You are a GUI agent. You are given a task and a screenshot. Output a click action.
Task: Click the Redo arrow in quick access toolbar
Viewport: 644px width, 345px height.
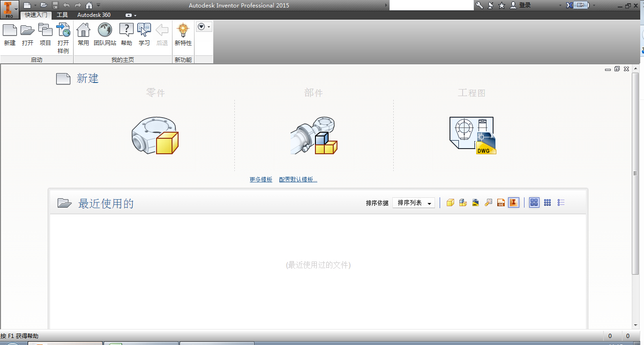pos(78,5)
